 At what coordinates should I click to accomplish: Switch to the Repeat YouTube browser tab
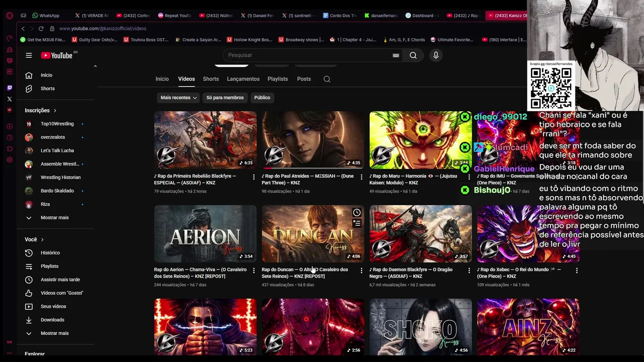pos(175,16)
